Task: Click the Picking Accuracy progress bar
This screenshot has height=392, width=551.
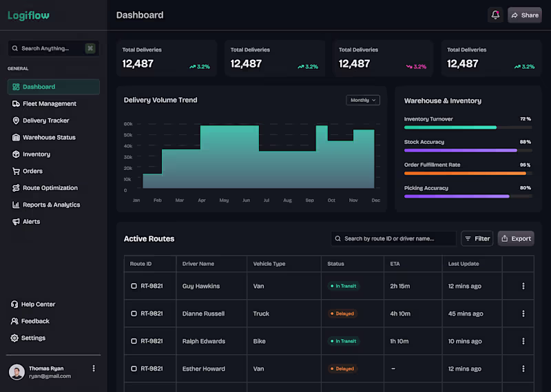Action: coord(468,196)
